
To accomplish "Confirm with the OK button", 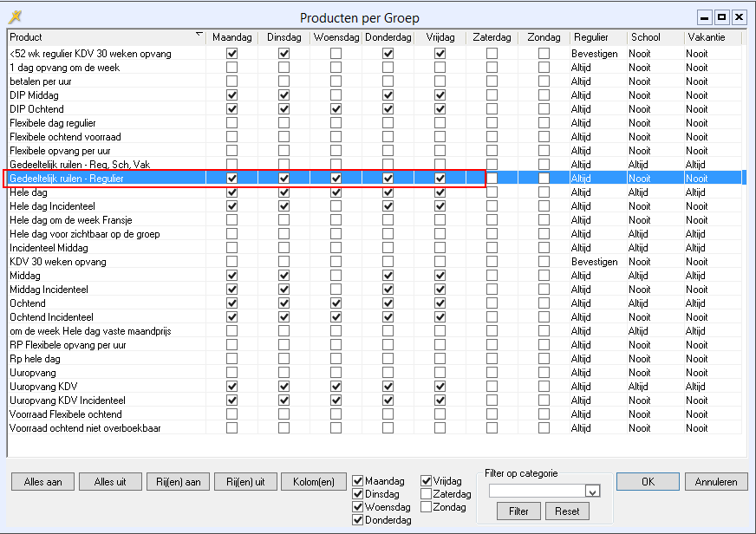I will coord(648,482).
